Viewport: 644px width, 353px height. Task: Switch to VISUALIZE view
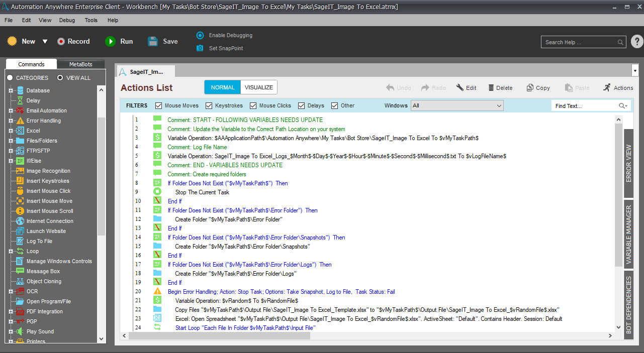pos(258,87)
